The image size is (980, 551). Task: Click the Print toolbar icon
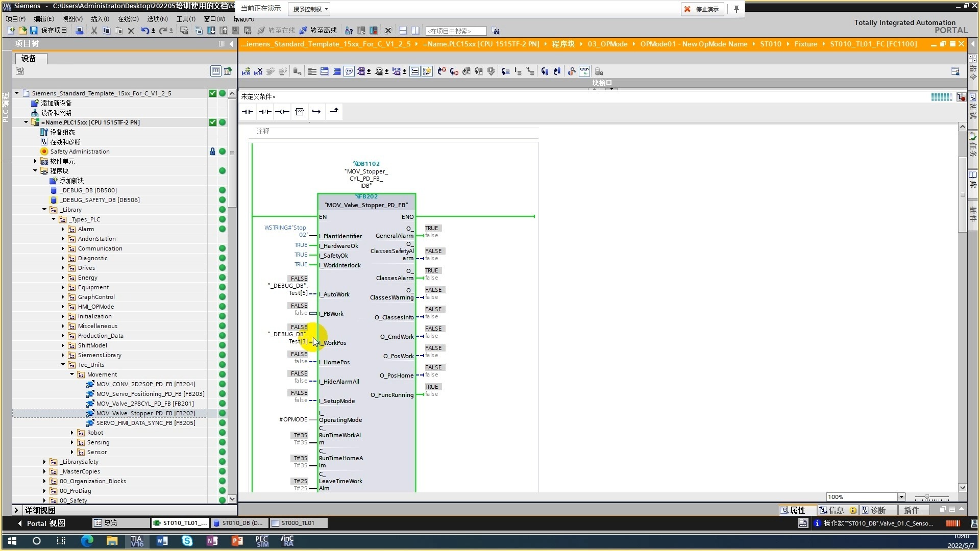tap(79, 31)
